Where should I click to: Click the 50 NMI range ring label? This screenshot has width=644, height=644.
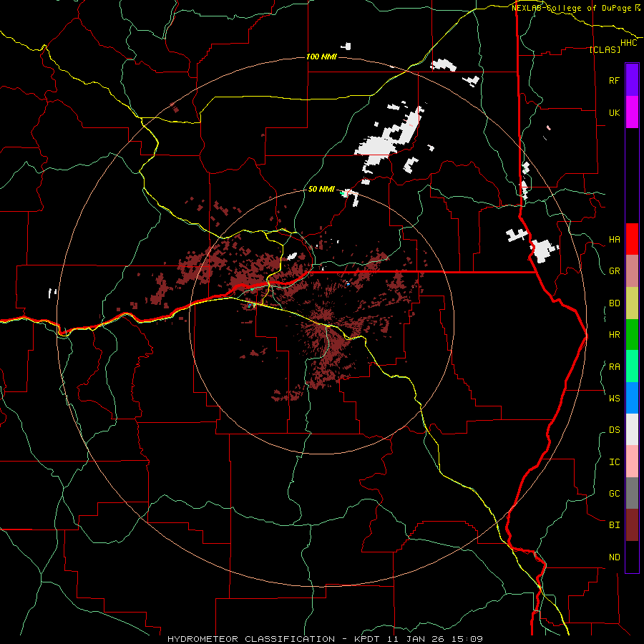point(321,189)
